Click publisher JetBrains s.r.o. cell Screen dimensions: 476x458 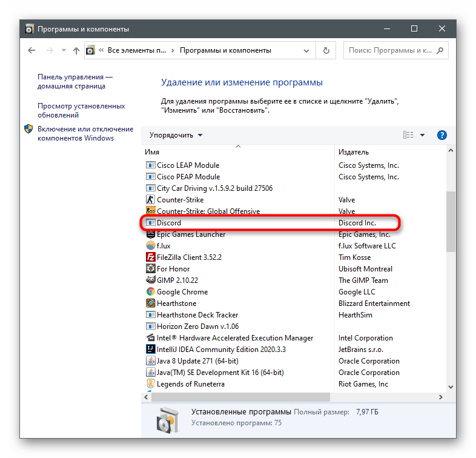361,350
